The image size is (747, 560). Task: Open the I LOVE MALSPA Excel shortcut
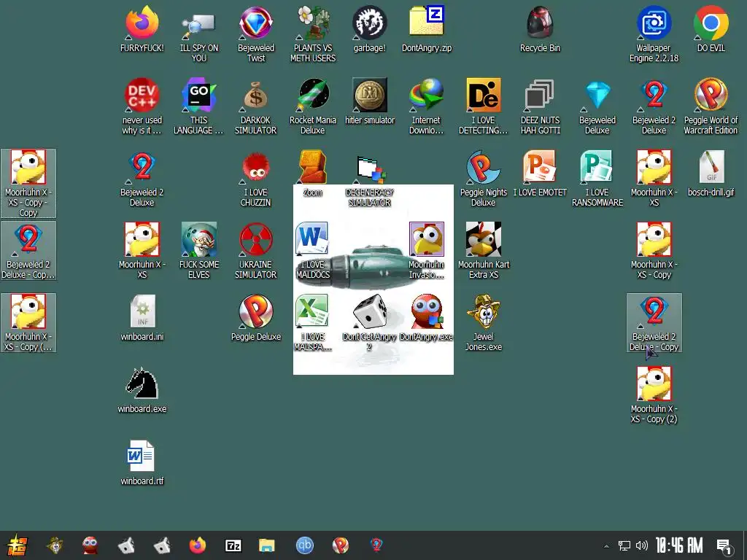pyautogui.click(x=313, y=323)
